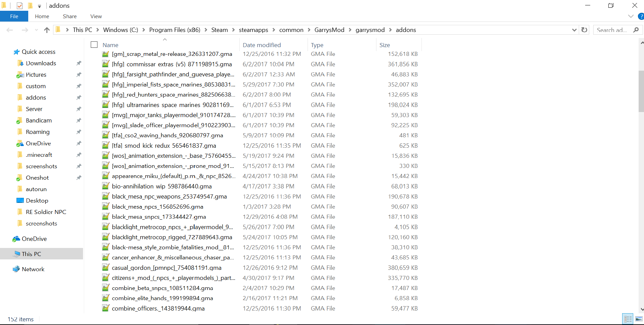Select the smod kick redux file icon
This screenshot has height=325, width=644.
tap(106, 145)
